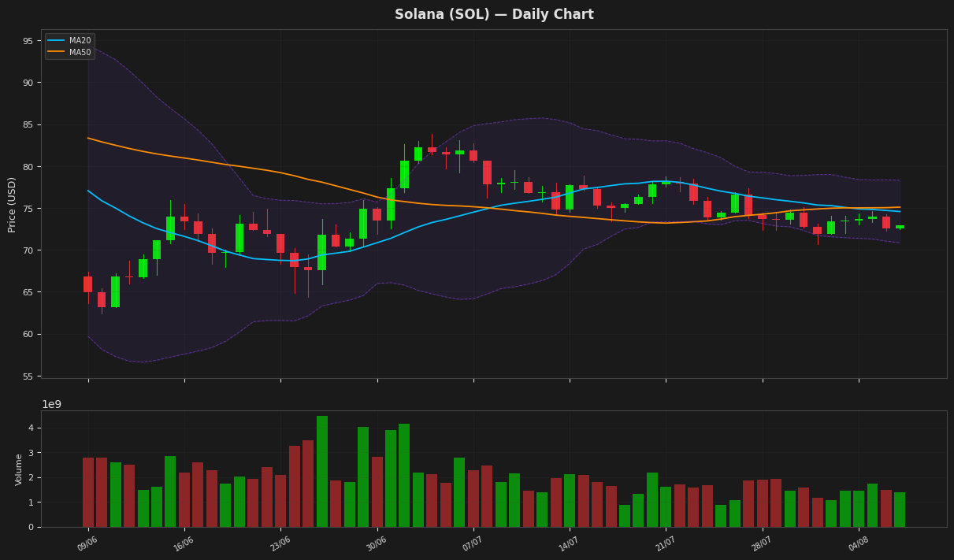The width and height of the screenshot is (954, 560).
Task: Select the 90 price tick label
Action: tap(28, 83)
